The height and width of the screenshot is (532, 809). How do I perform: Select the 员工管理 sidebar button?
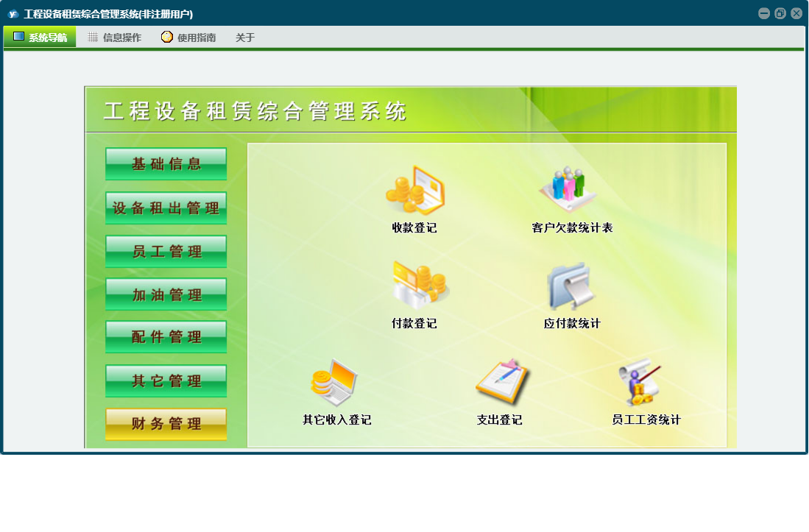point(166,252)
